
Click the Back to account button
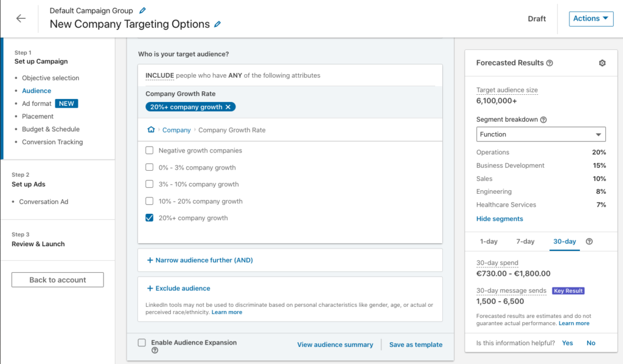coord(57,280)
